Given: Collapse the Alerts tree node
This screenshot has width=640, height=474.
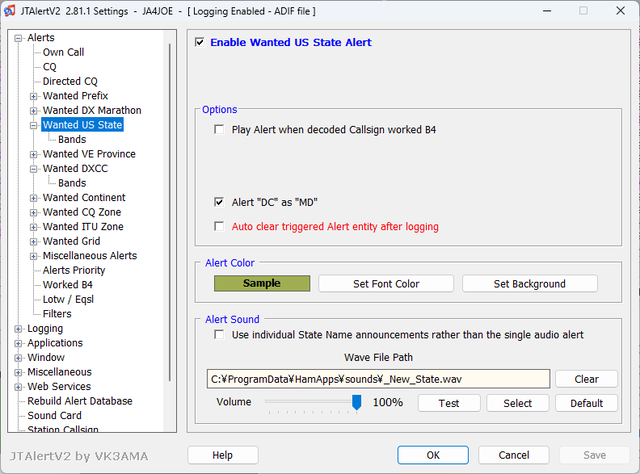Looking at the screenshot, I should [18, 38].
